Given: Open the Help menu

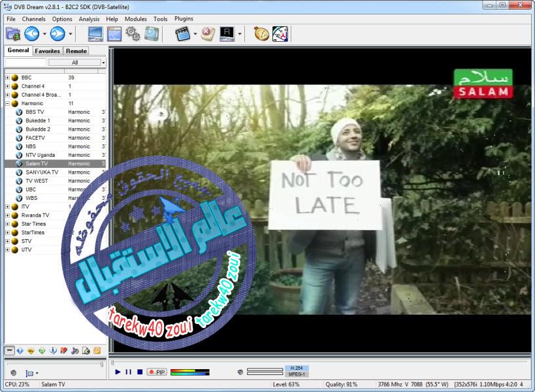Looking at the screenshot, I should pos(112,19).
